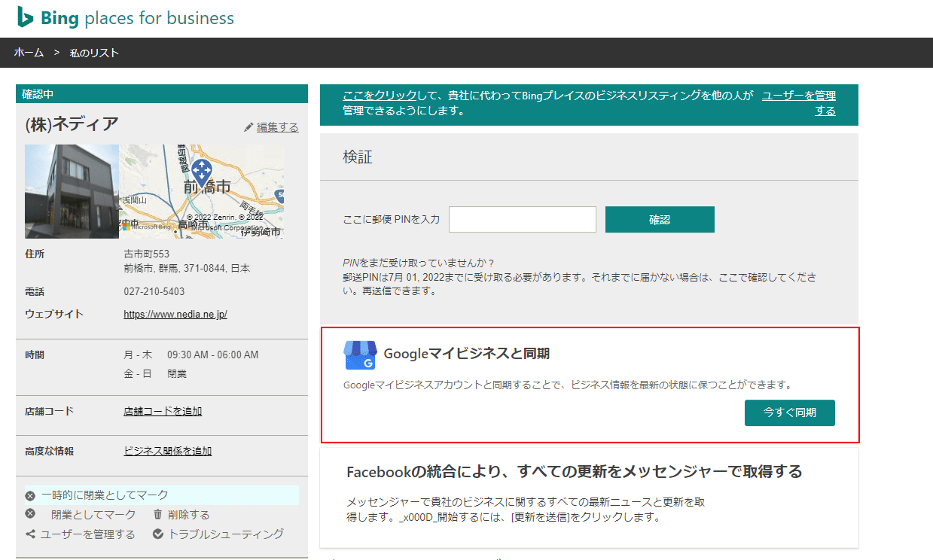
Task: Click the pencil edit icon beside 編集する
Action: (x=248, y=127)
